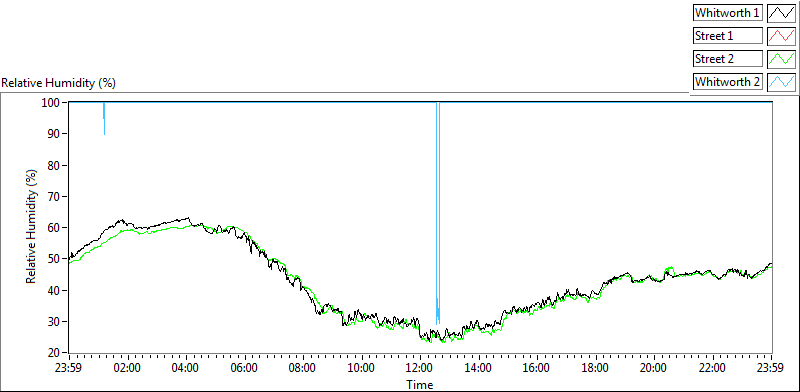
Task: Click the Street 2 green line icon
Action: coord(781,59)
